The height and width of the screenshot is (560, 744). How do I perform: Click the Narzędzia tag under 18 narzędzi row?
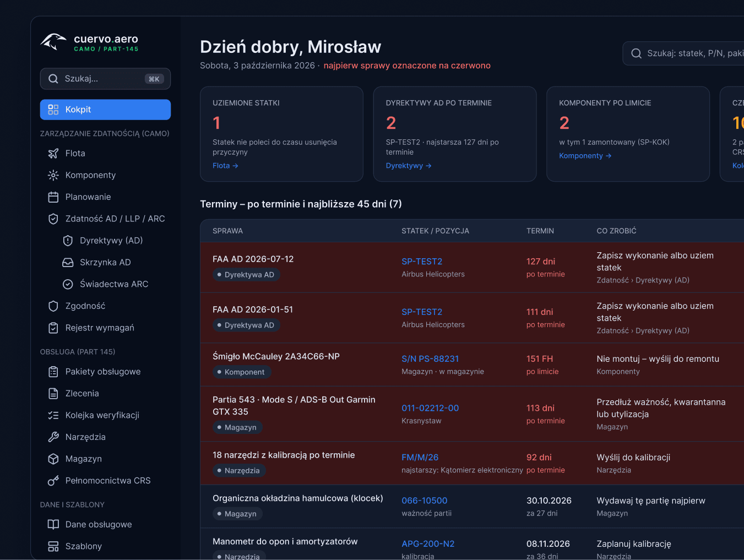240,471
